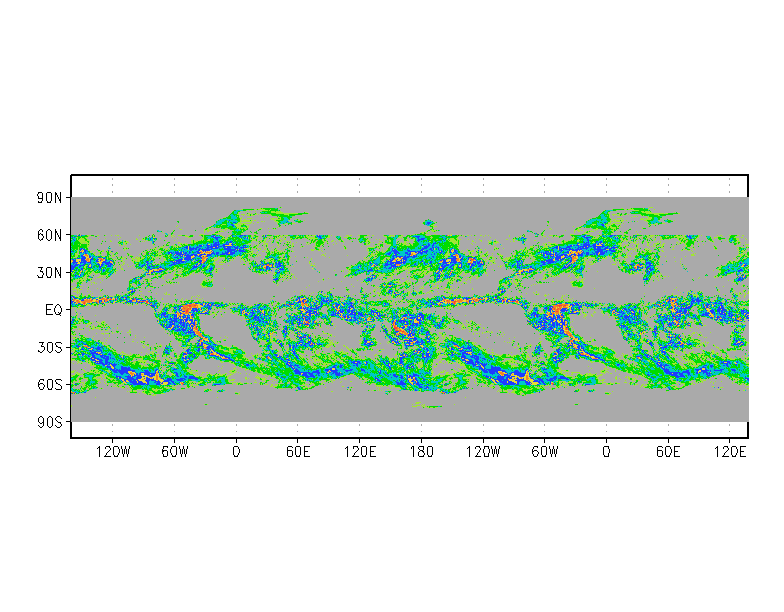Click the 180 longitude axis label

click(421, 452)
